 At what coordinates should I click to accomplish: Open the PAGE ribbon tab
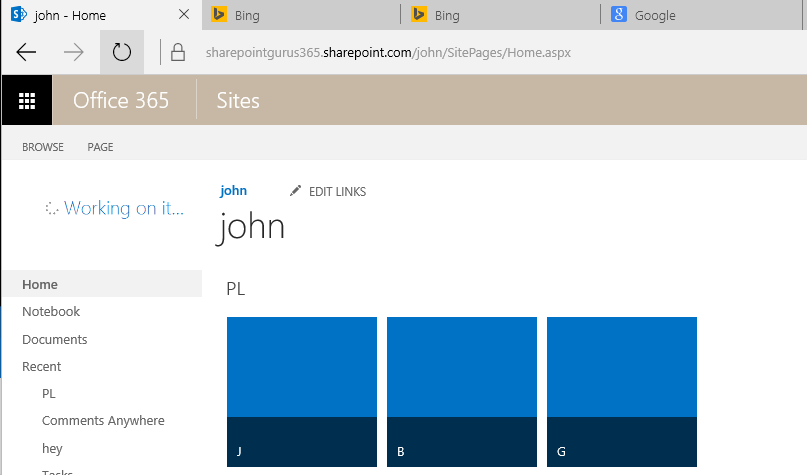tap(100, 147)
